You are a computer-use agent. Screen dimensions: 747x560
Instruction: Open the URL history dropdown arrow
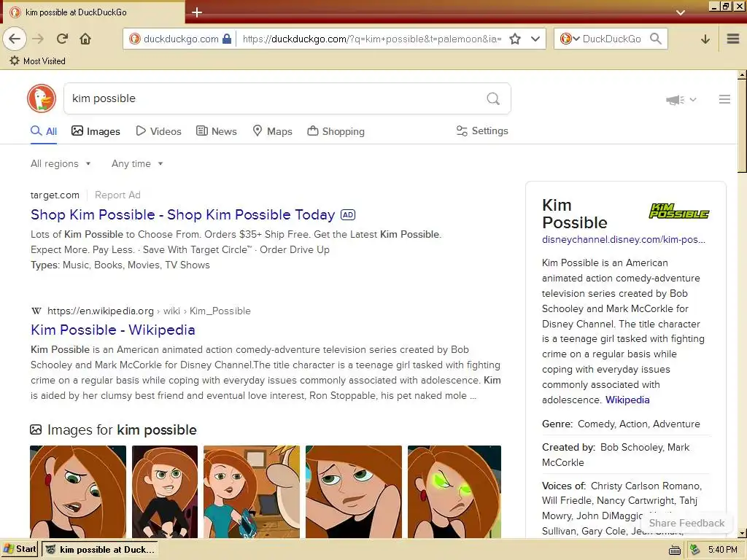pos(535,39)
